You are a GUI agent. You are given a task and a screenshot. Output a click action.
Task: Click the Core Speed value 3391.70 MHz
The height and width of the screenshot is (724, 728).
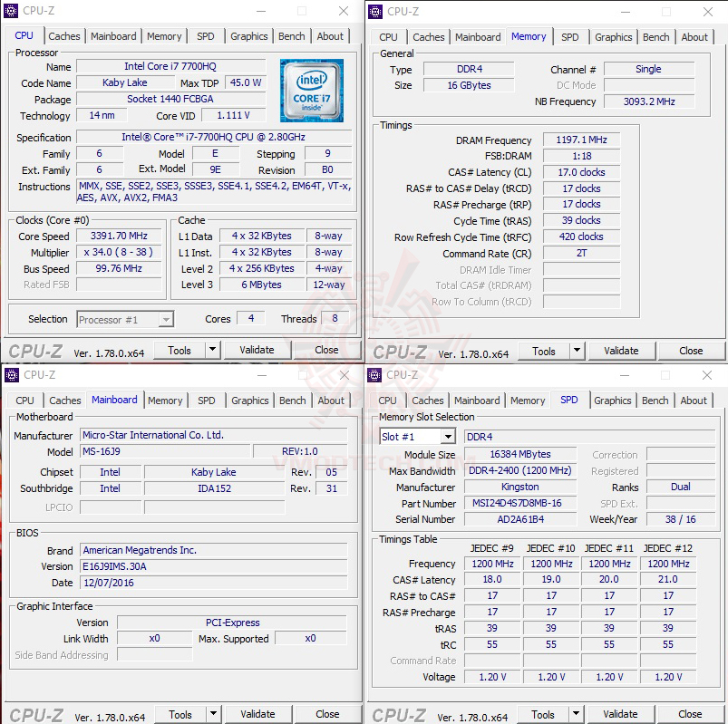coord(119,236)
